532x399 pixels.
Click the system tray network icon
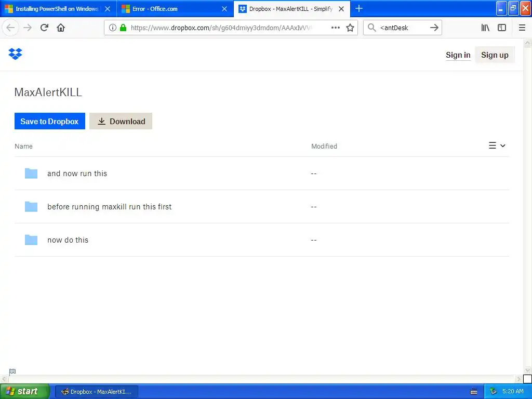click(493, 392)
